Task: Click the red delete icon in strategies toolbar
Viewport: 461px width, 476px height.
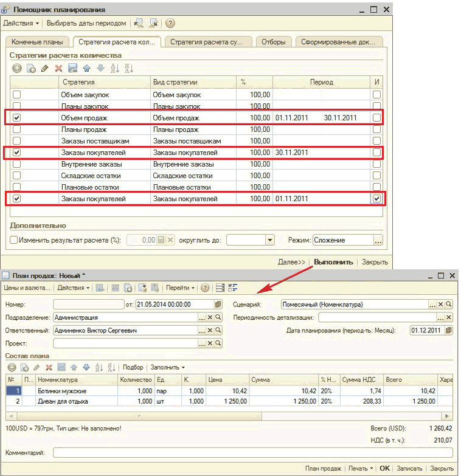Action: pos(59,68)
